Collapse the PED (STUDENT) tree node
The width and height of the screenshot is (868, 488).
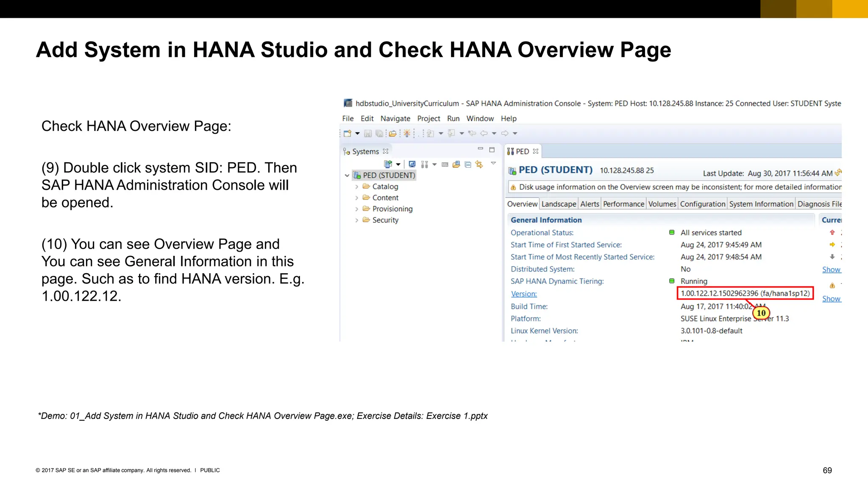(347, 175)
